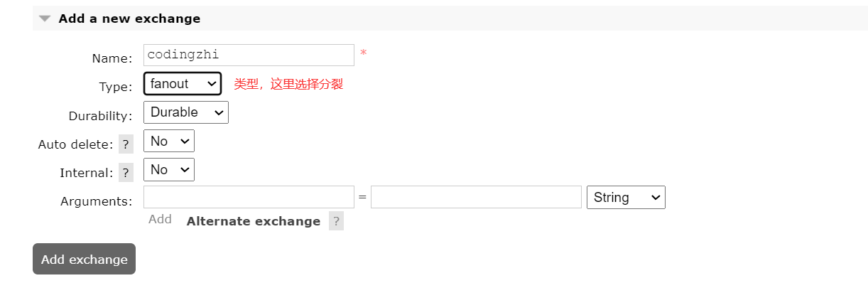Open the Type dropdown showing fanout

tap(183, 84)
